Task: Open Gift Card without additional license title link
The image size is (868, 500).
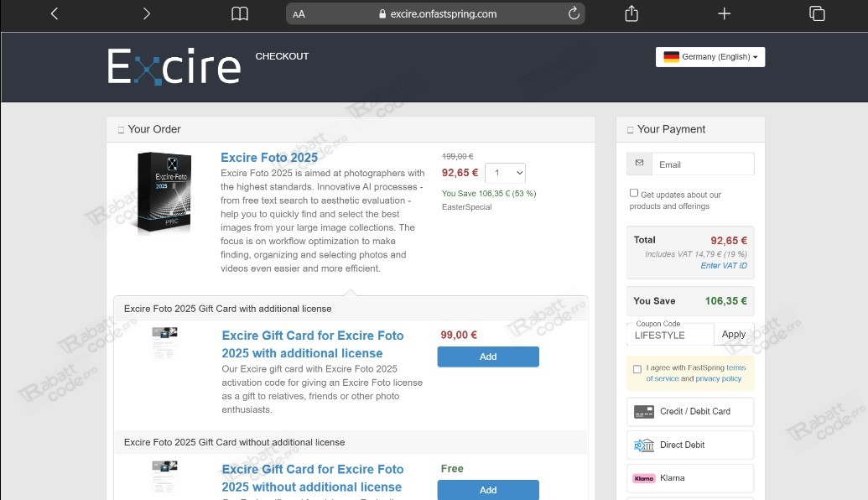Action: click(313, 478)
